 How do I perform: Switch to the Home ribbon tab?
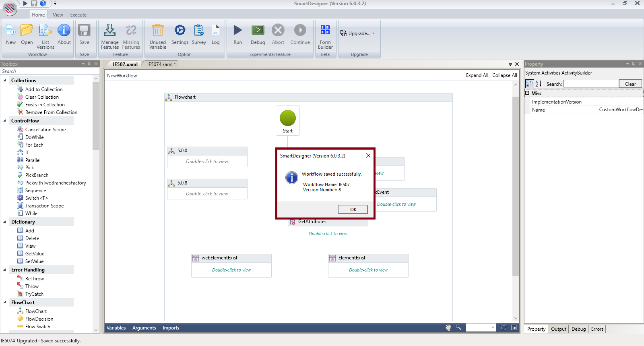39,15
